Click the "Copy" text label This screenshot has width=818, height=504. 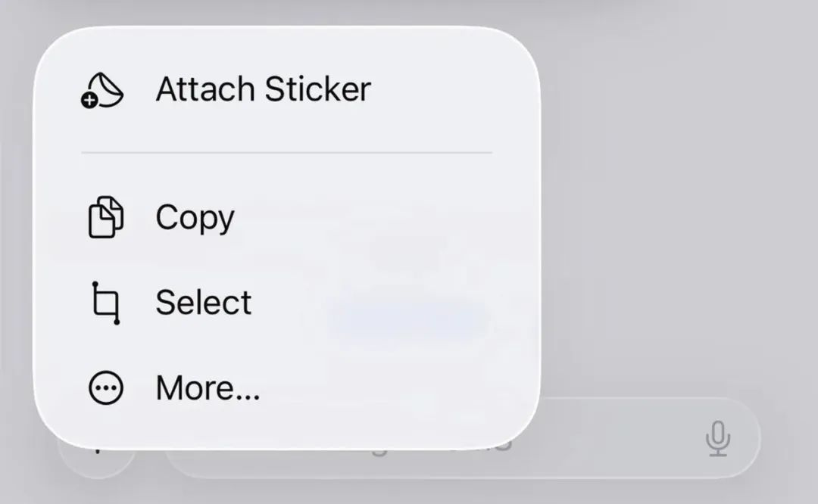tap(195, 218)
